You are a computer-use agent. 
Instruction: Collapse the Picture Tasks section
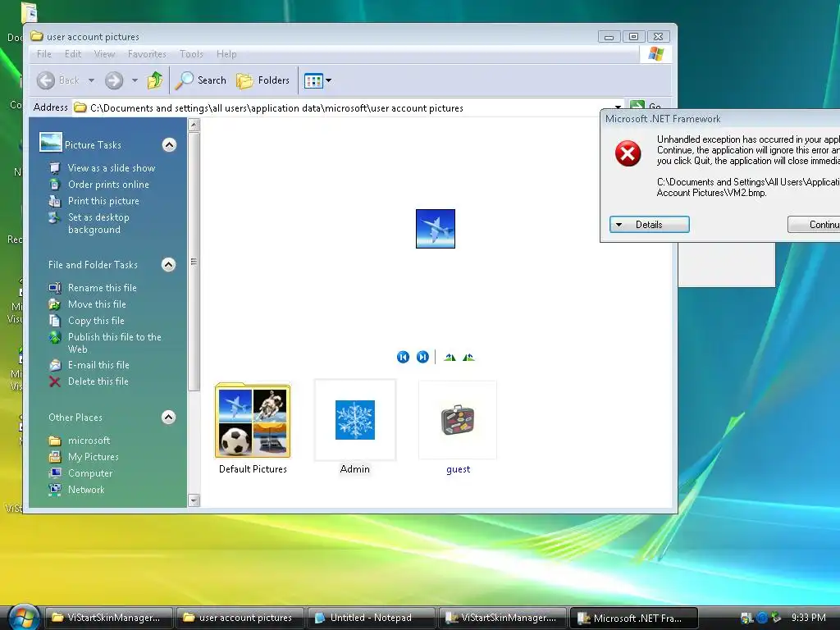point(169,145)
